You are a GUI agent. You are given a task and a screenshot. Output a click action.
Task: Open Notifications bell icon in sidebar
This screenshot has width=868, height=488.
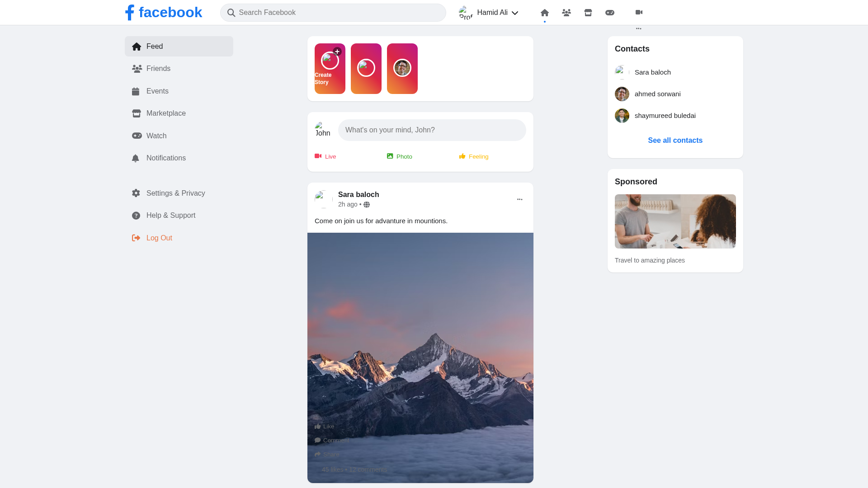tap(136, 158)
